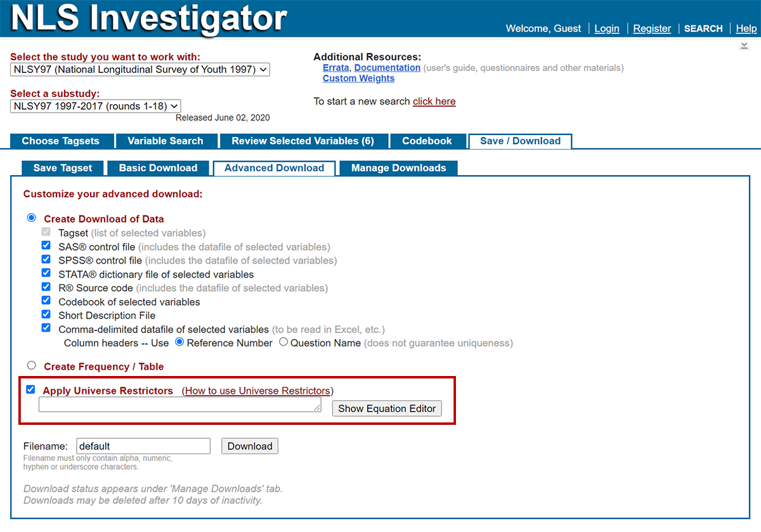Open the Errata link
Viewport: 761px width, 532px height.
pyautogui.click(x=335, y=68)
